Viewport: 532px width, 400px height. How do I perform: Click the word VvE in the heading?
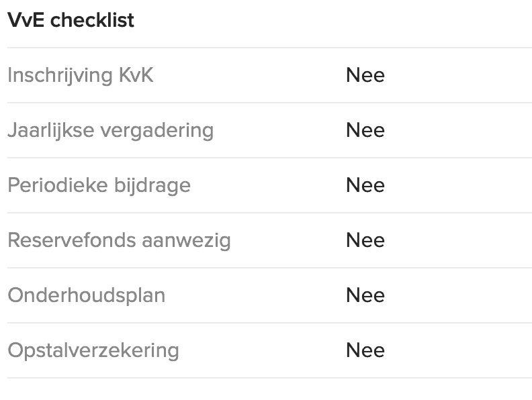(26, 20)
